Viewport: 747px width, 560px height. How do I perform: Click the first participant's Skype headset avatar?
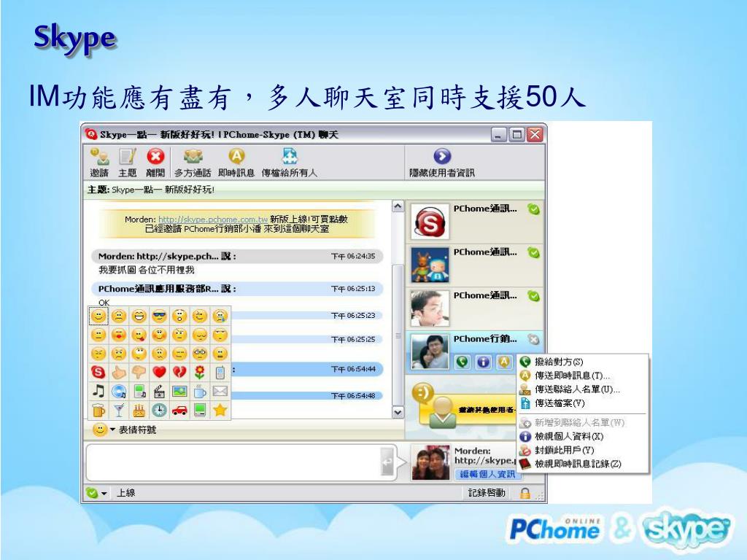[430, 222]
